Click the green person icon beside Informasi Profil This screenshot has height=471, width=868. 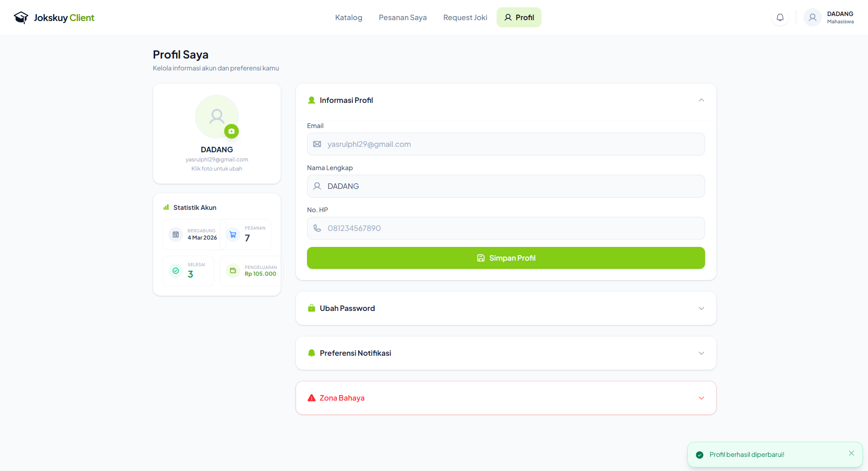coord(312,100)
